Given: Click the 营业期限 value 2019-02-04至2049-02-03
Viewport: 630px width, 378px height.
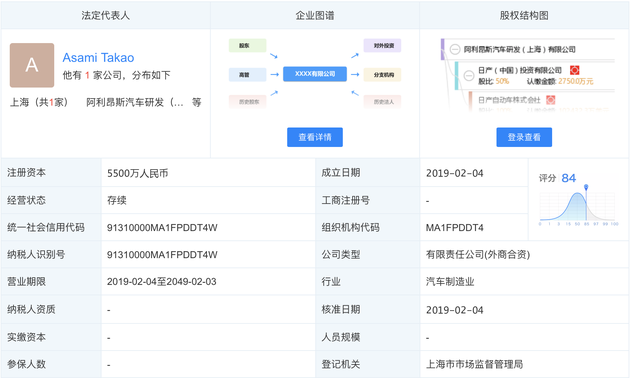Looking at the screenshot, I should click(162, 282).
